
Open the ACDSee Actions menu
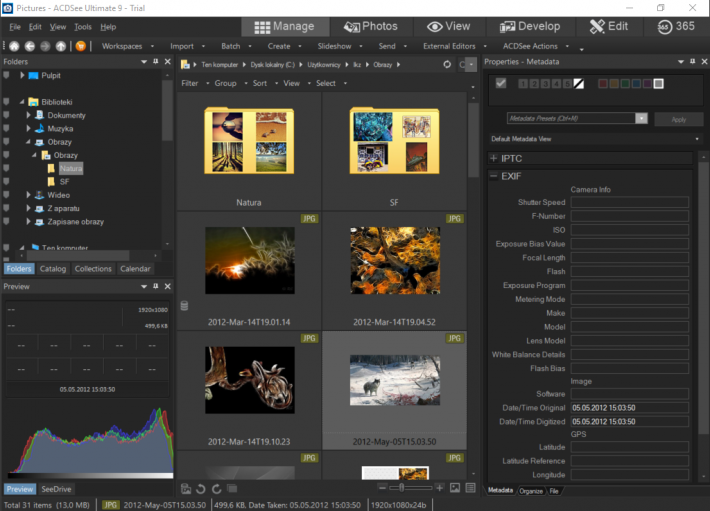click(x=536, y=46)
